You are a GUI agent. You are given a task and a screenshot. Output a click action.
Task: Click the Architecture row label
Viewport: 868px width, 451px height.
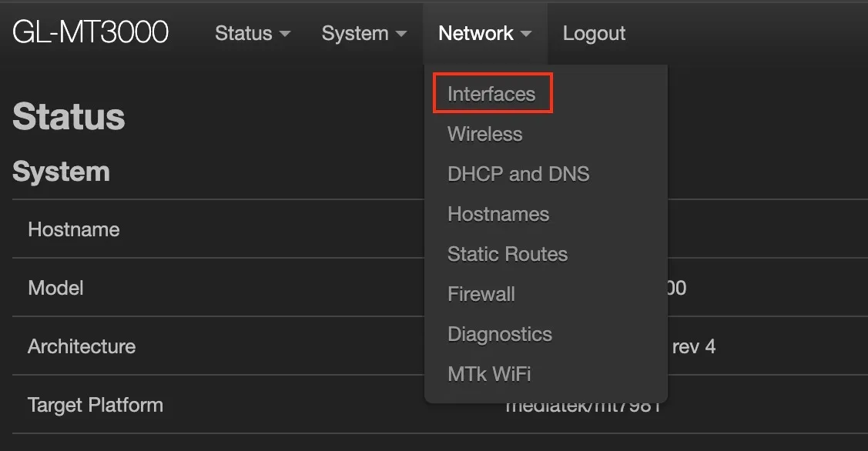82,346
